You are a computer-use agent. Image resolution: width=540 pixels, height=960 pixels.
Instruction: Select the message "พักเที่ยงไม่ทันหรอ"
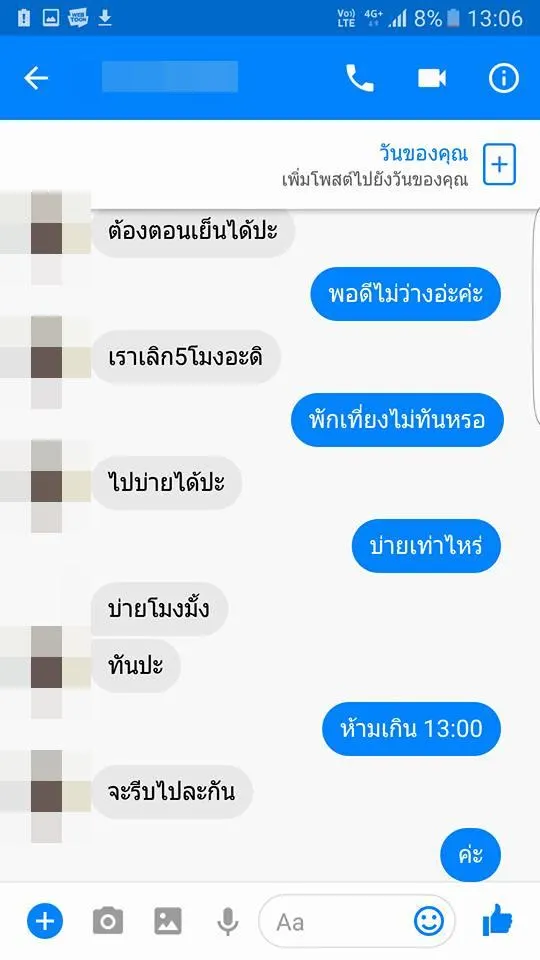click(397, 420)
